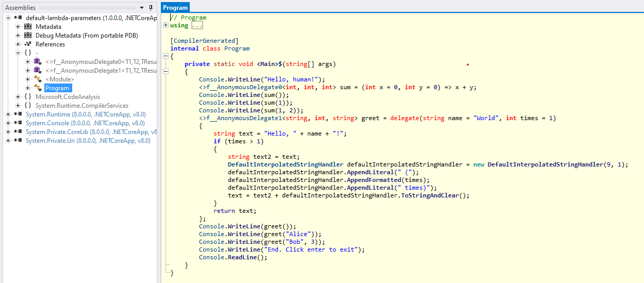Screen dimensions: 644x283
Task: Click the Assemblies panel title
Action: [21, 8]
